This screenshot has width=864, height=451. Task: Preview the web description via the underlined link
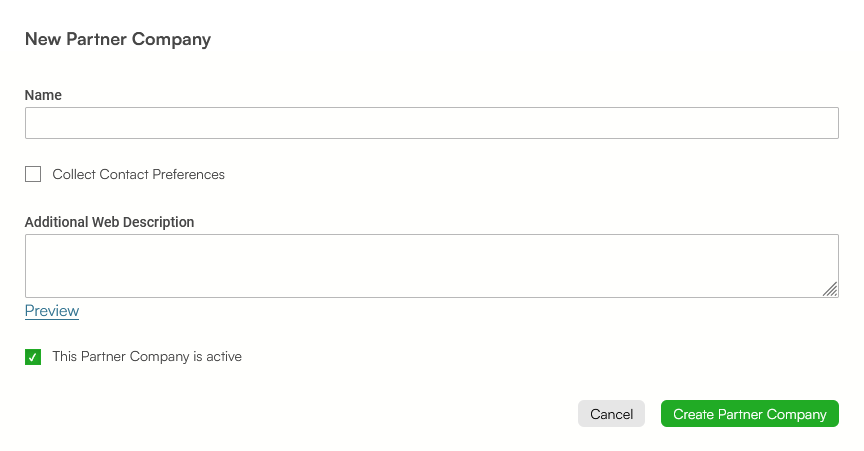tap(52, 311)
